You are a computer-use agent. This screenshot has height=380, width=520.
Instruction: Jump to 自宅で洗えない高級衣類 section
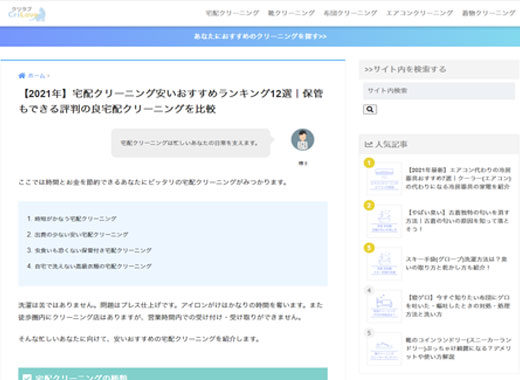click(x=93, y=266)
